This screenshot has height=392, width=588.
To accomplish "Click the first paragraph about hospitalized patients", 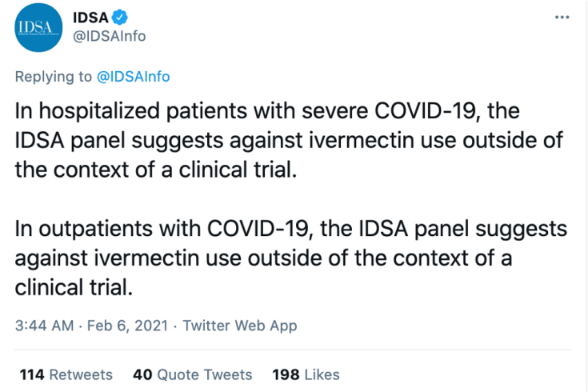I will (288, 142).
